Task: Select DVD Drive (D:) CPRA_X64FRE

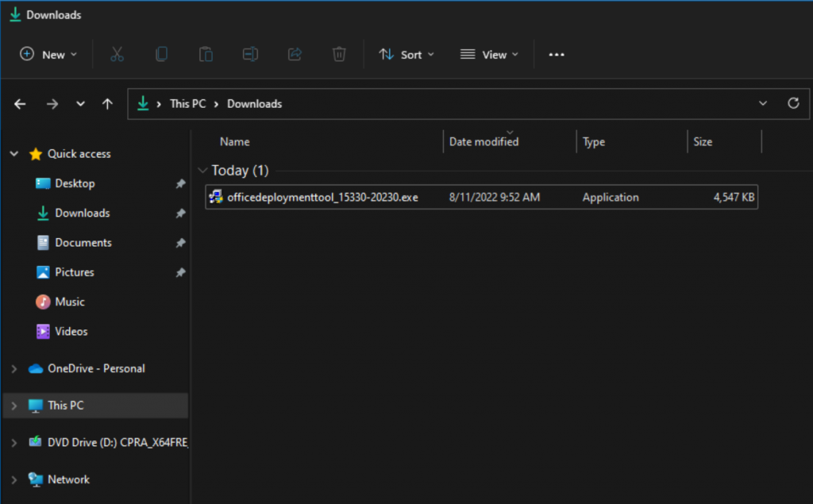Action: point(118,443)
